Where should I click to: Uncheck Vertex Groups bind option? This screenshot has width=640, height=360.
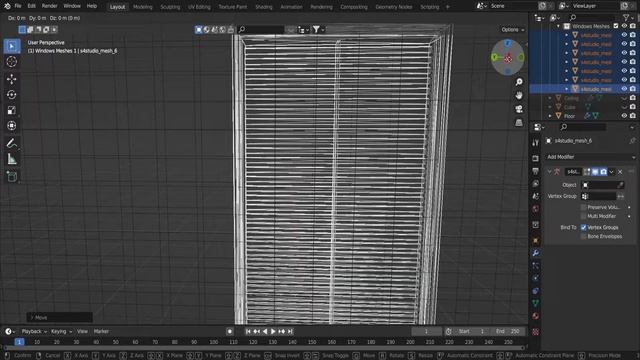(x=583, y=227)
